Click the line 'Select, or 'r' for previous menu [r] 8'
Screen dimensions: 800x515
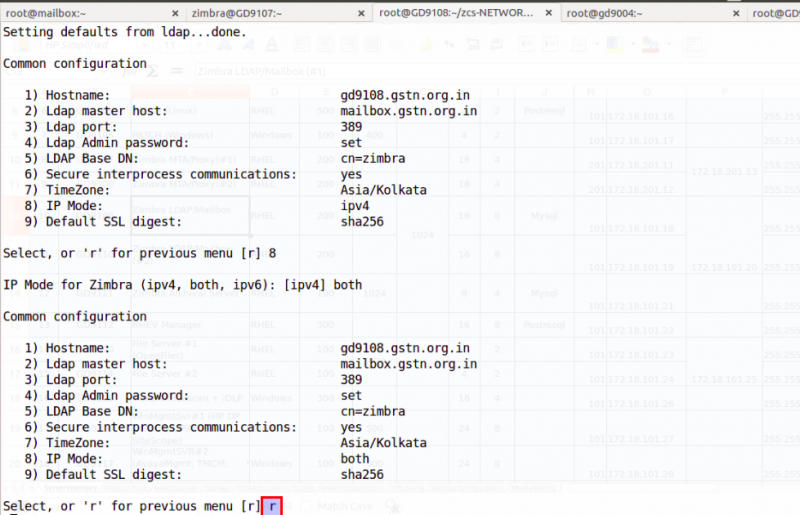pyautogui.click(x=139, y=253)
